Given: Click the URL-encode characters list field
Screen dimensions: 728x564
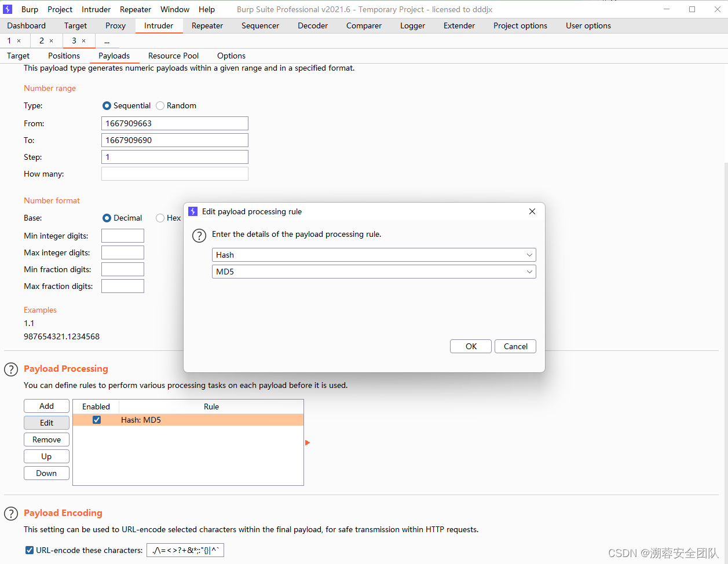Looking at the screenshot, I should 185,550.
